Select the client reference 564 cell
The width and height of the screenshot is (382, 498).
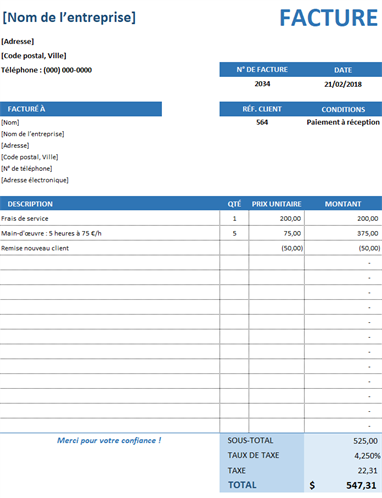tap(262, 122)
